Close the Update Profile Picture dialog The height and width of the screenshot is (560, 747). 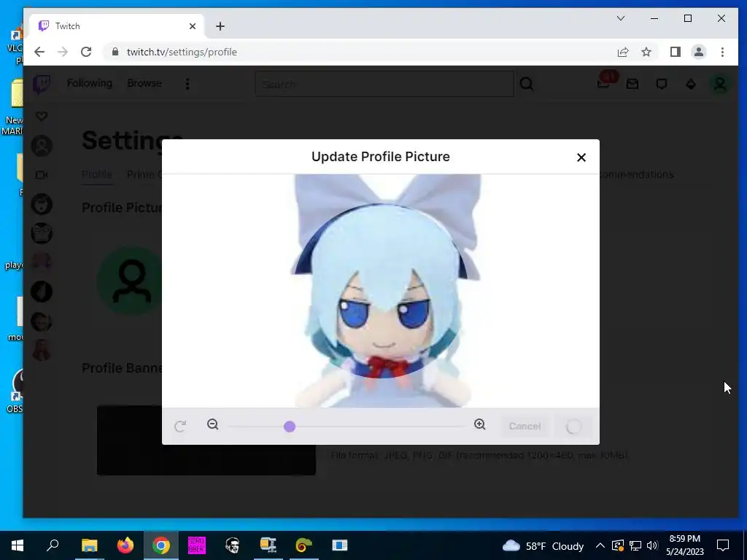click(581, 157)
